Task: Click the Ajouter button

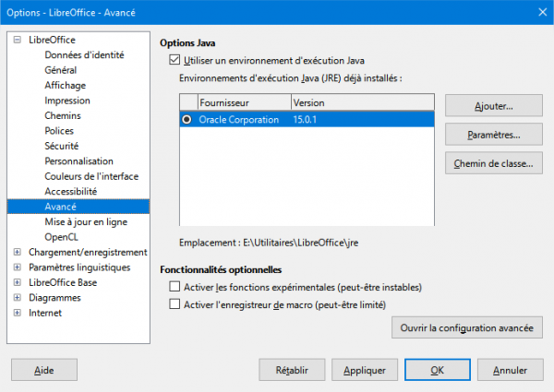Action: point(492,105)
